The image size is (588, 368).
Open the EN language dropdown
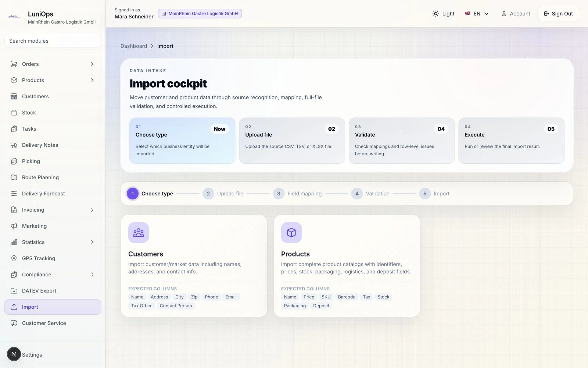click(477, 14)
